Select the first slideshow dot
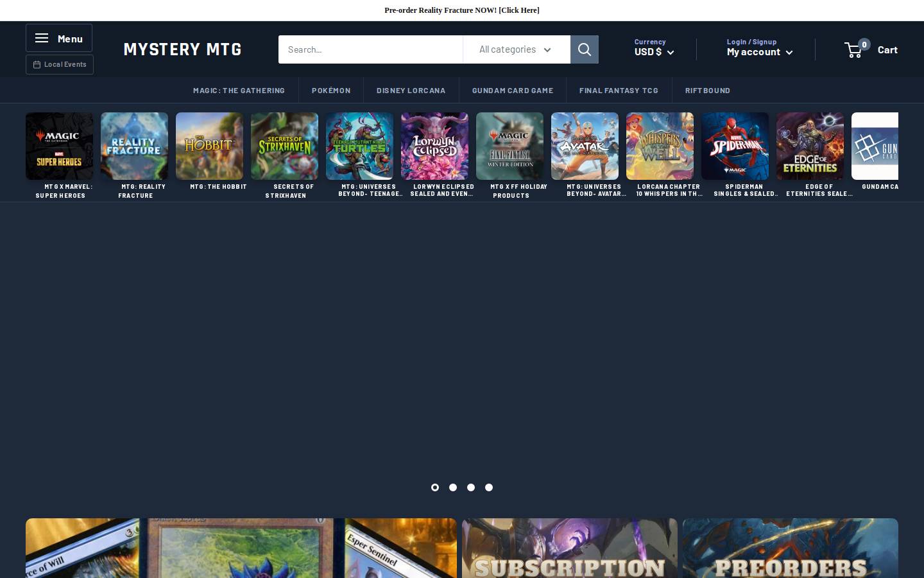924x578 pixels. coord(435,487)
